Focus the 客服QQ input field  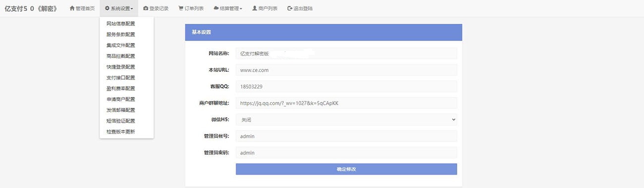pos(346,86)
